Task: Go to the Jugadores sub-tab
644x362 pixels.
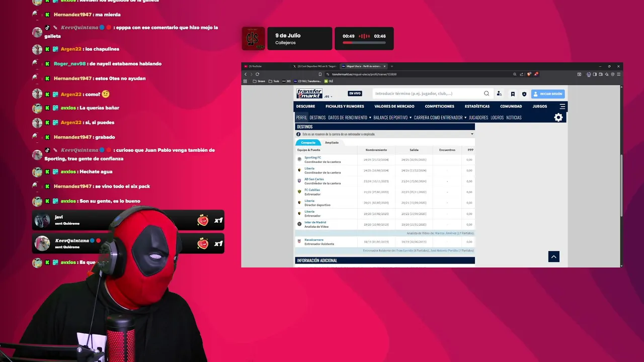Action: [478, 118]
